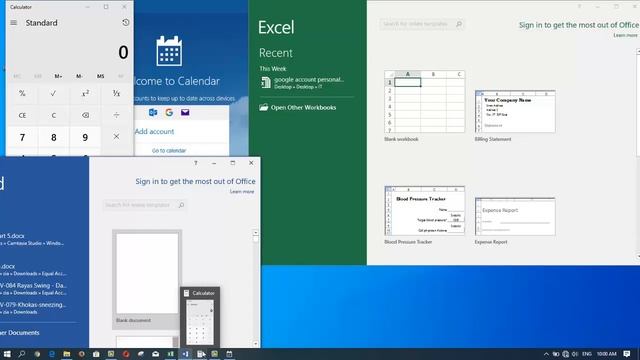Click the Word templates scrollbar down arrow
This screenshot has width=640, height=360.
256,344
